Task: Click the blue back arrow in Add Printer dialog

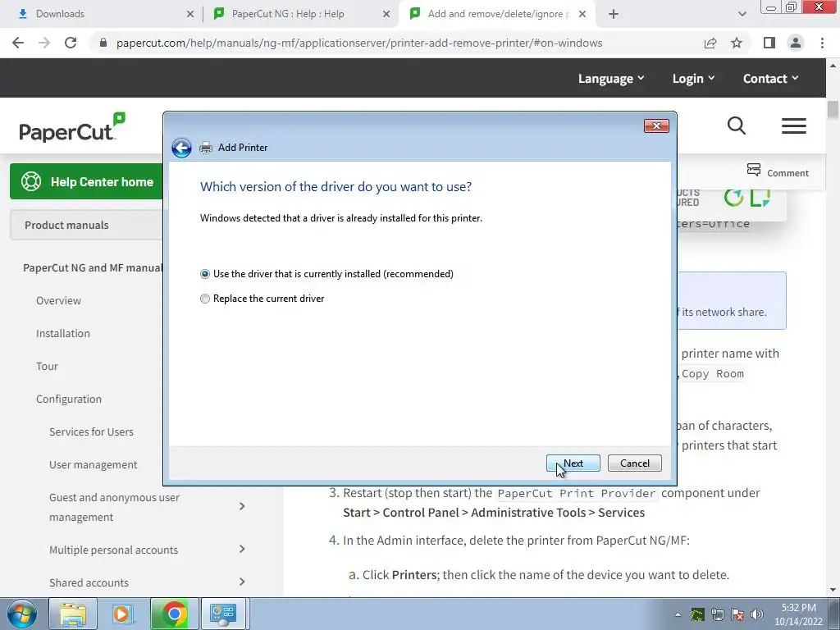Action: pos(181,148)
